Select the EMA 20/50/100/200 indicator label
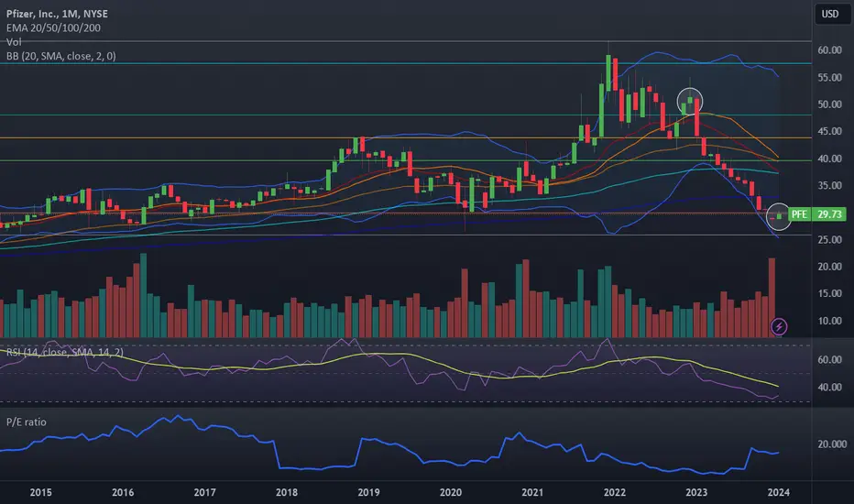The height and width of the screenshot is (504, 854). [x=53, y=27]
